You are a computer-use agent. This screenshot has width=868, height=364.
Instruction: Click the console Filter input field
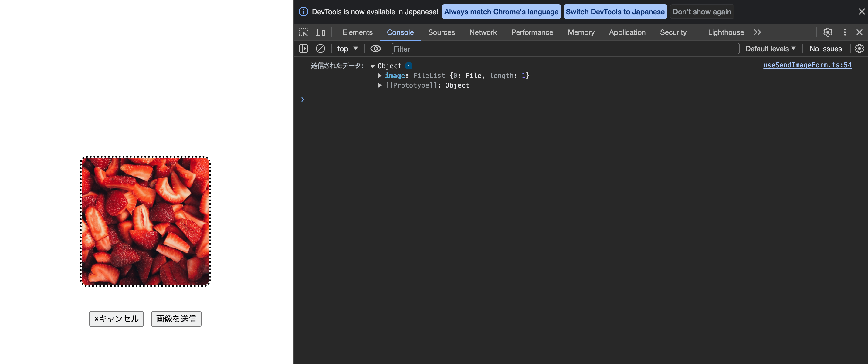coord(565,49)
